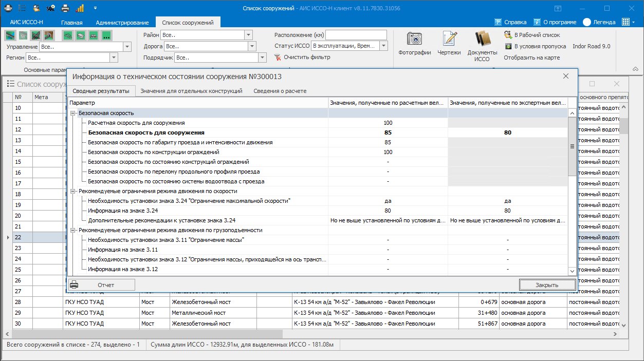
Task: Open the Подрядчик dropdown
Action: (263, 58)
